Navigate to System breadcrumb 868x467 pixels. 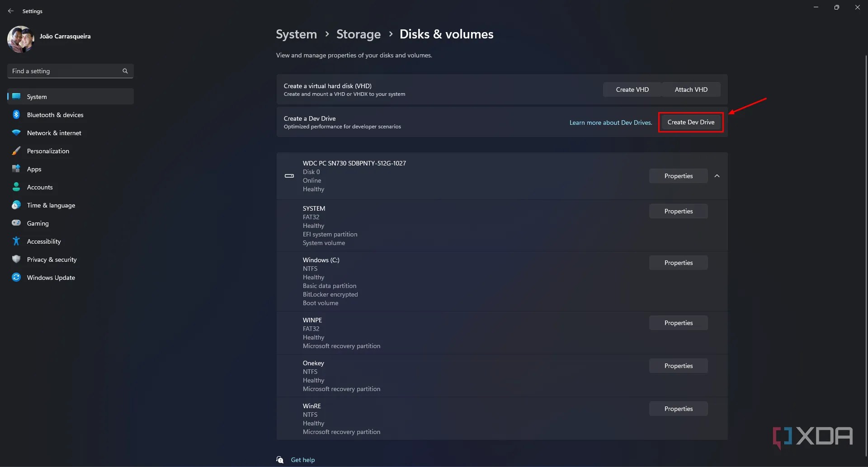click(x=296, y=34)
